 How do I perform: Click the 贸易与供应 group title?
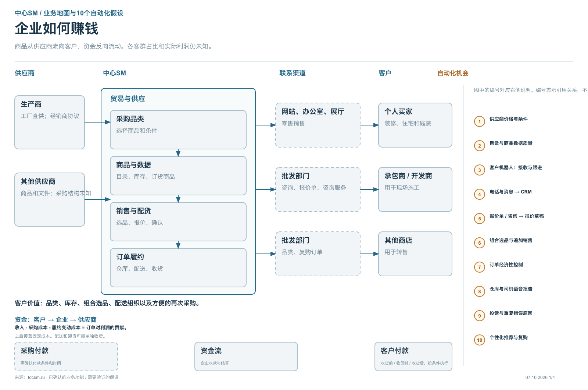coord(128,99)
